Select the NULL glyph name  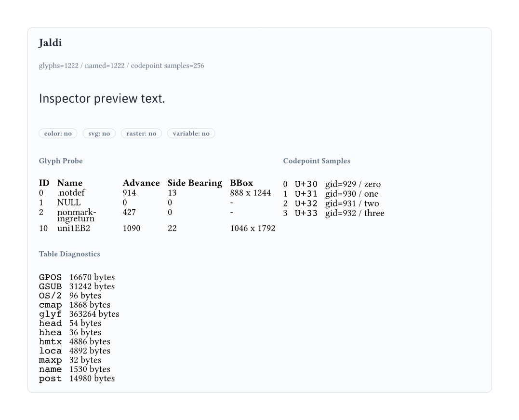click(x=69, y=203)
